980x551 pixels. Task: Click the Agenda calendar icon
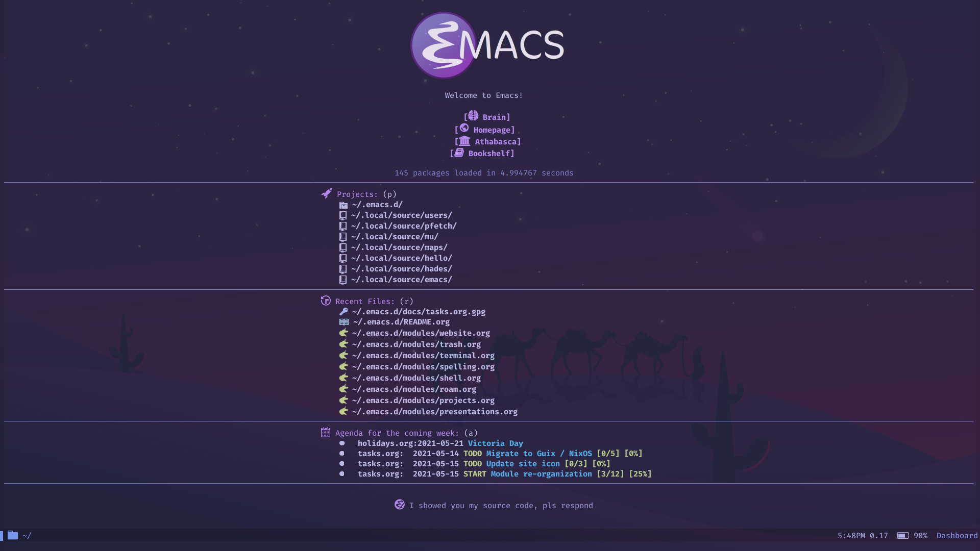tap(326, 432)
